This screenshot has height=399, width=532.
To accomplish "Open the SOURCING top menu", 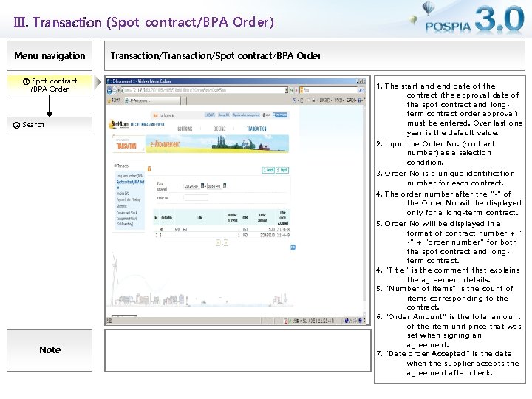I will [185, 129].
